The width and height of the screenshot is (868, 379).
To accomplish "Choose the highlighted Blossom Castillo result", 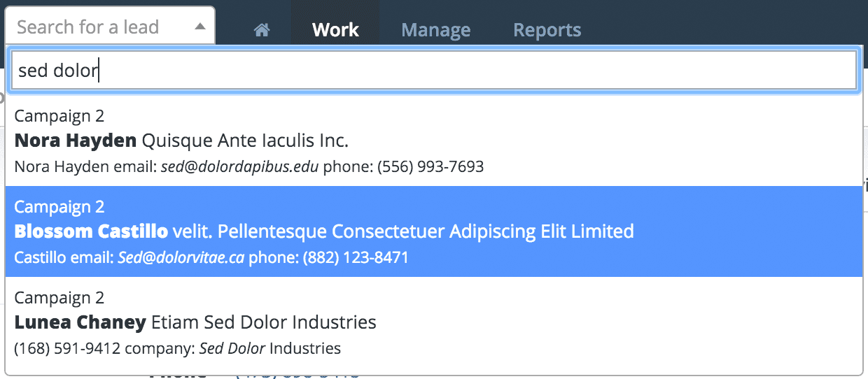I will [x=434, y=231].
